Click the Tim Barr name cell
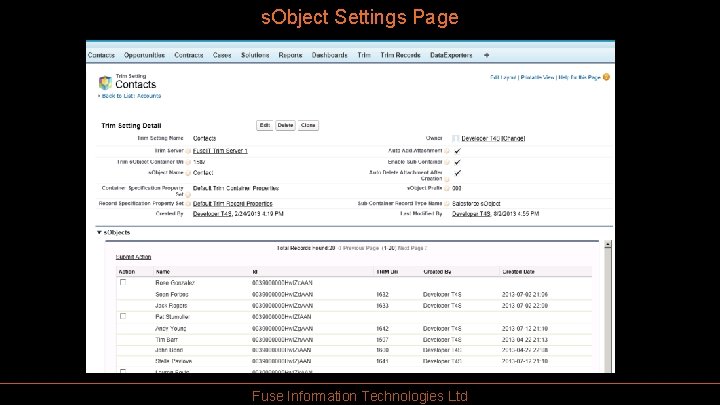 [x=166, y=340]
